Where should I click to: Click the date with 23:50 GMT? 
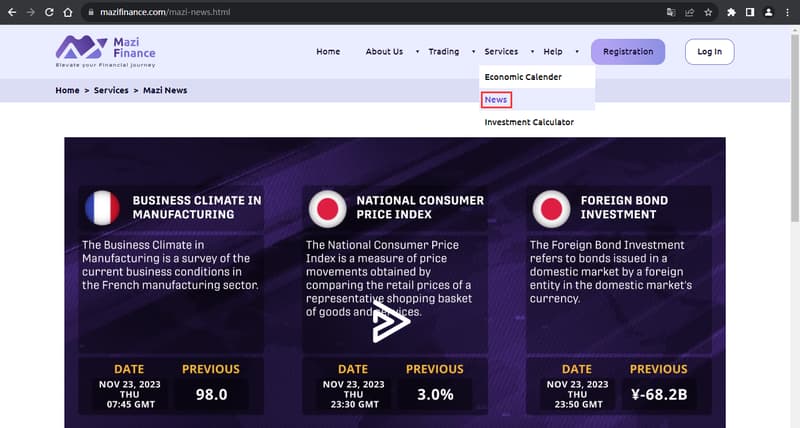(578, 394)
